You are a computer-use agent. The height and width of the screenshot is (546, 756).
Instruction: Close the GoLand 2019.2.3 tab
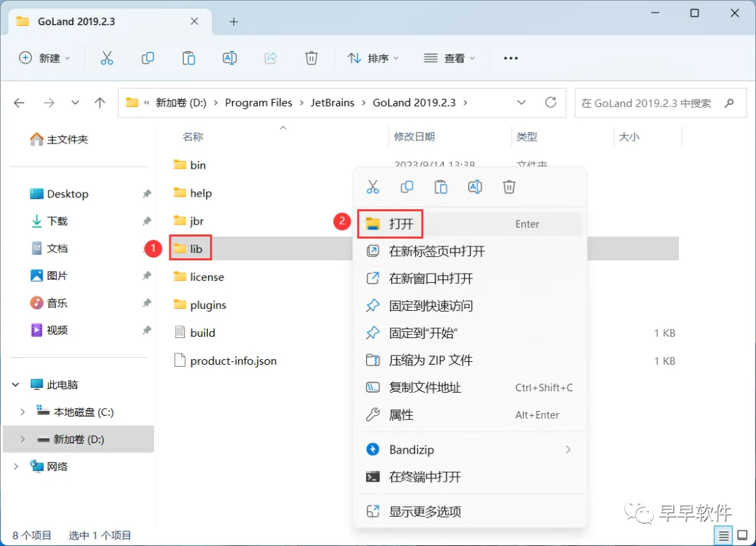195,21
